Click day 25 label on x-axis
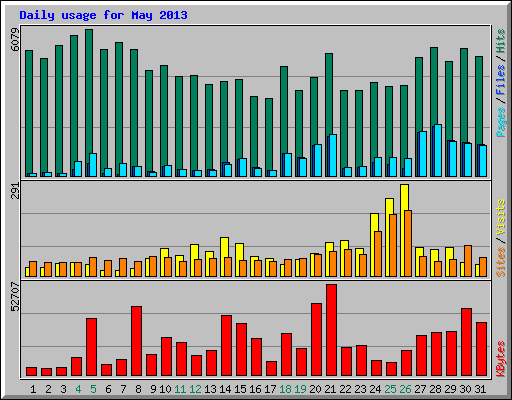This screenshot has height=400, width=512. click(x=390, y=389)
